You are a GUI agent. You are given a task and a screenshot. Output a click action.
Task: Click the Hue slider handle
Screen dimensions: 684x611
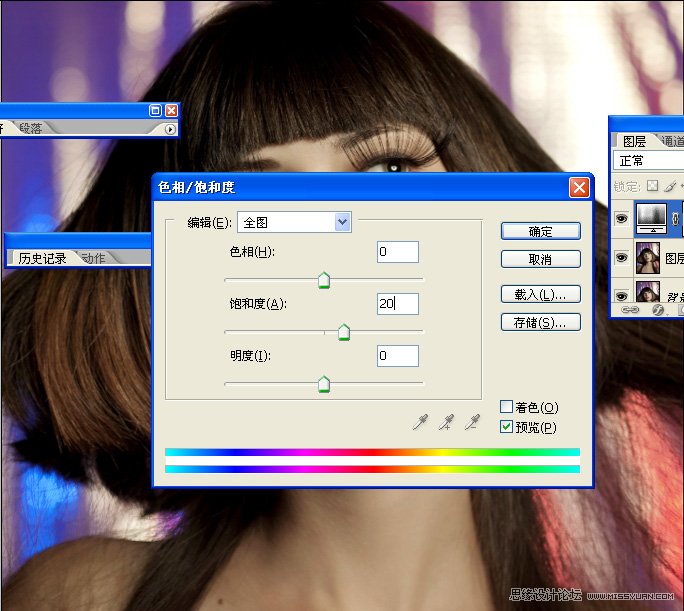pyautogui.click(x=324, y=280)
